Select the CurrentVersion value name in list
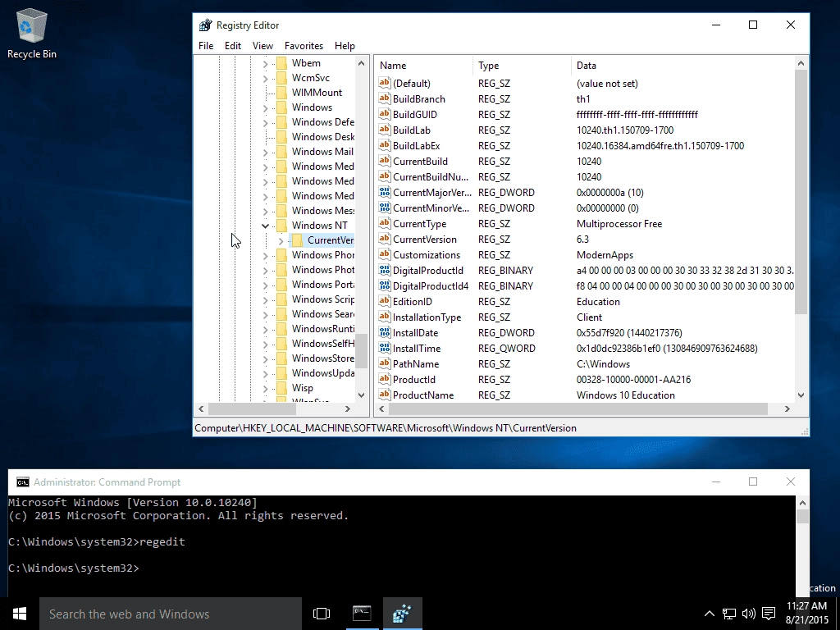 425,240
